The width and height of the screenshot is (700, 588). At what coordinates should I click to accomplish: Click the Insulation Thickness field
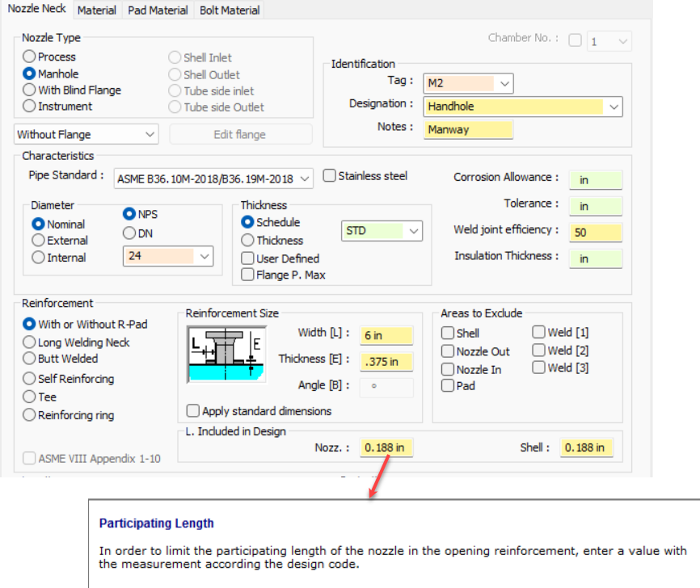pos(596,258)
